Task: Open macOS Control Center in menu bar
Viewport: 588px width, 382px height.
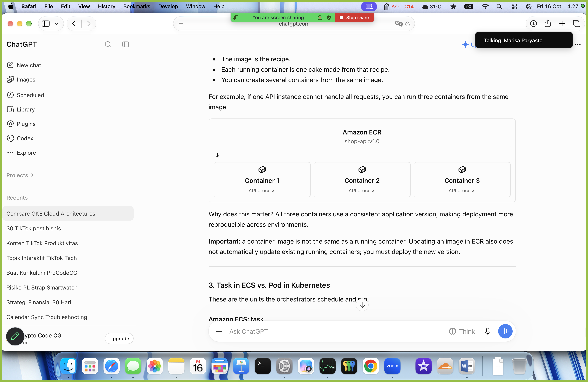Action: point(514,6)
